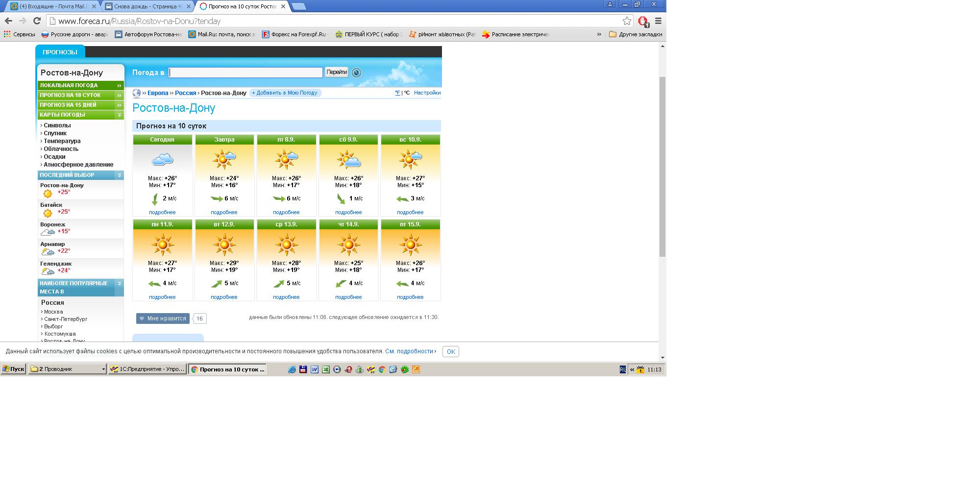
Task: Click the Погода в search input field
Action: 245,73
